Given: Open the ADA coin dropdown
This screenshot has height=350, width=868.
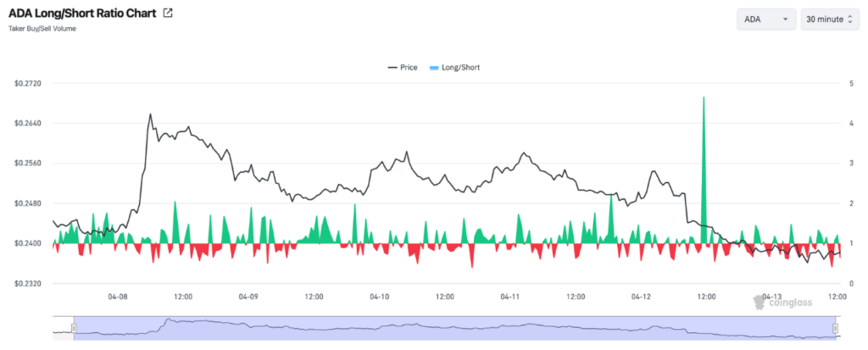Looking at the screenshot, I should tap(766, 19).
